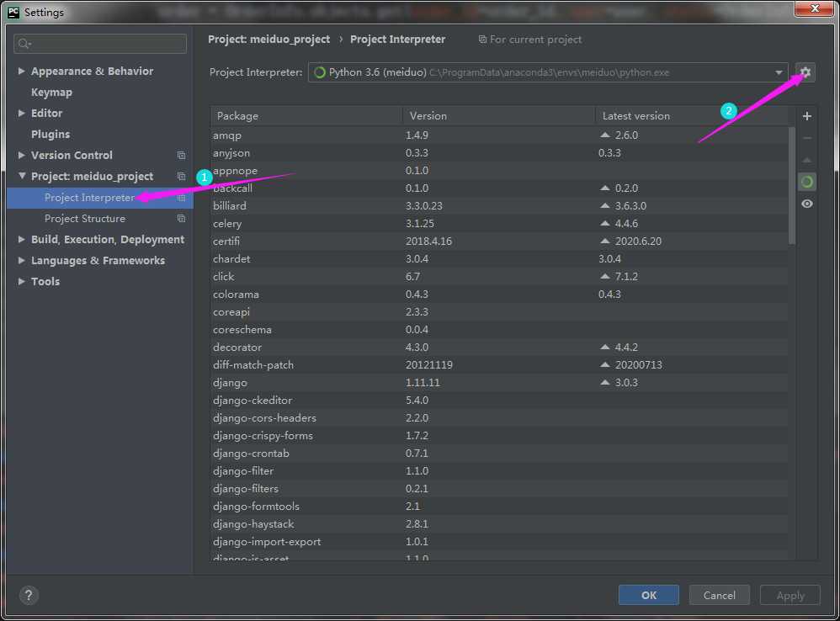Open the Project Interpreter dropdown arrow
Image resolution: width=840 pixels, height=621 pixels.
779,72
